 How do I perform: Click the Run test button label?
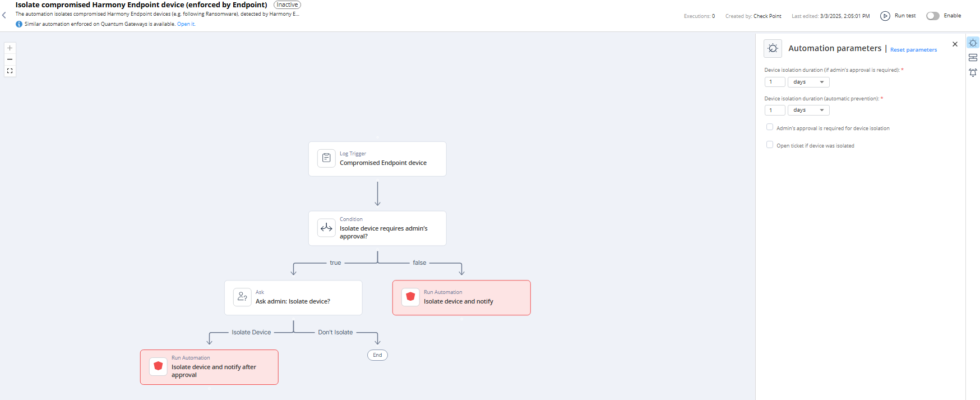(x=905, y=16)
